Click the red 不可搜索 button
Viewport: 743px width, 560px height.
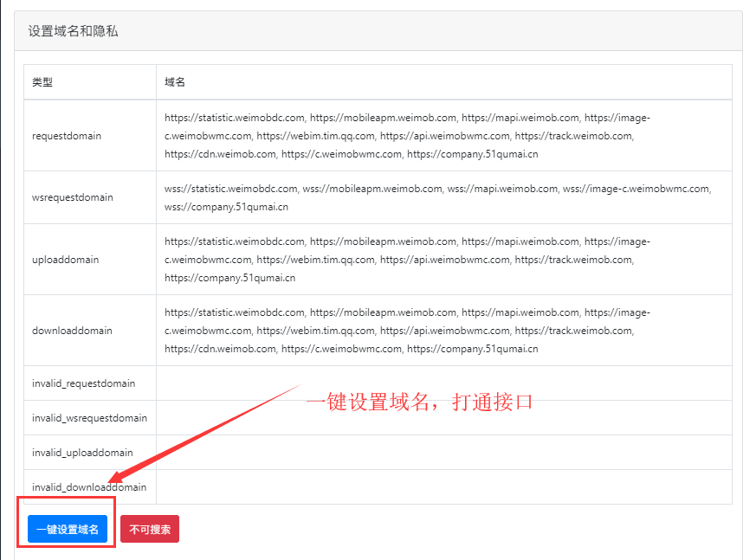tap(150, 529)
